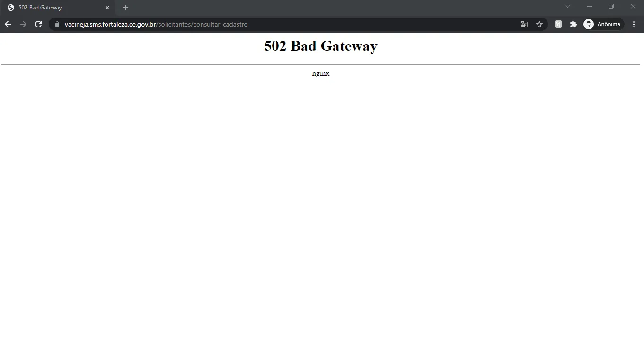Expand the tab search chevron
The height and width of the screenshot is (341, 644).
click(568, 6)
